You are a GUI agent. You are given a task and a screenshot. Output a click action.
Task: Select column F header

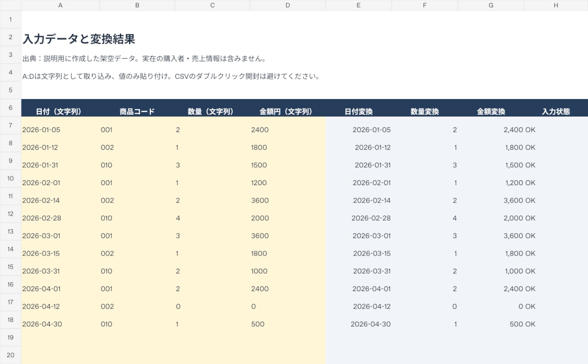tap(425, 5)
